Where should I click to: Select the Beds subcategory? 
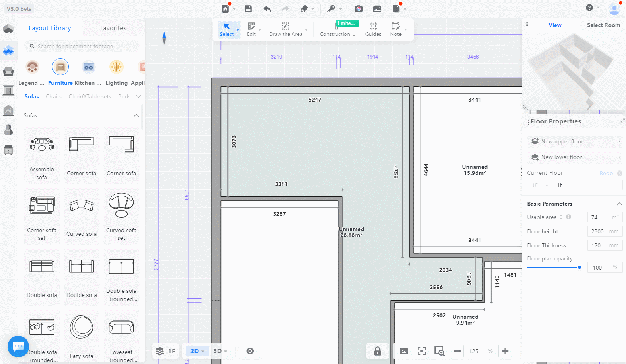click(124, 97)
